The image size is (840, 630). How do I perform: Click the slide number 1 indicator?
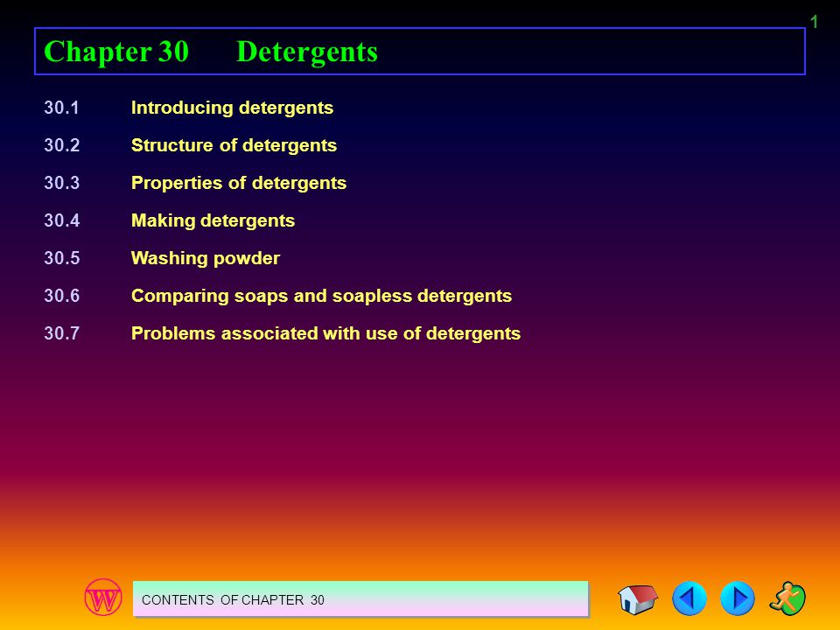814,22
